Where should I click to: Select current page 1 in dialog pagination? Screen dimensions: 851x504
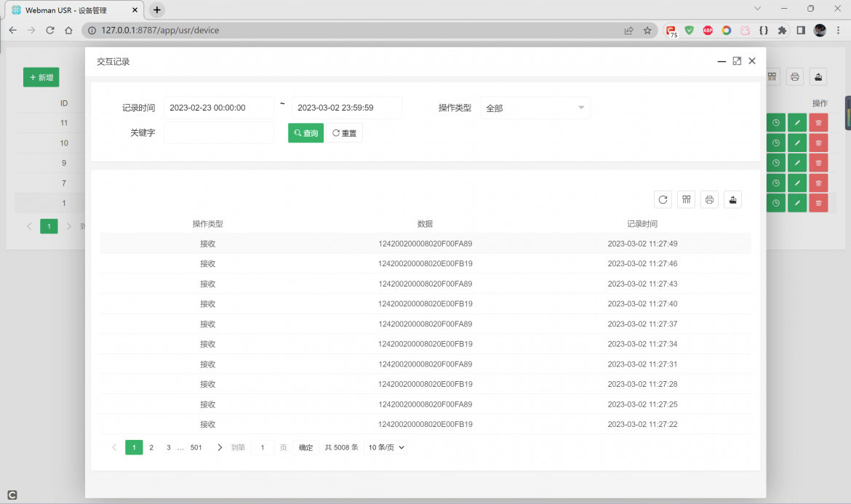134,447
